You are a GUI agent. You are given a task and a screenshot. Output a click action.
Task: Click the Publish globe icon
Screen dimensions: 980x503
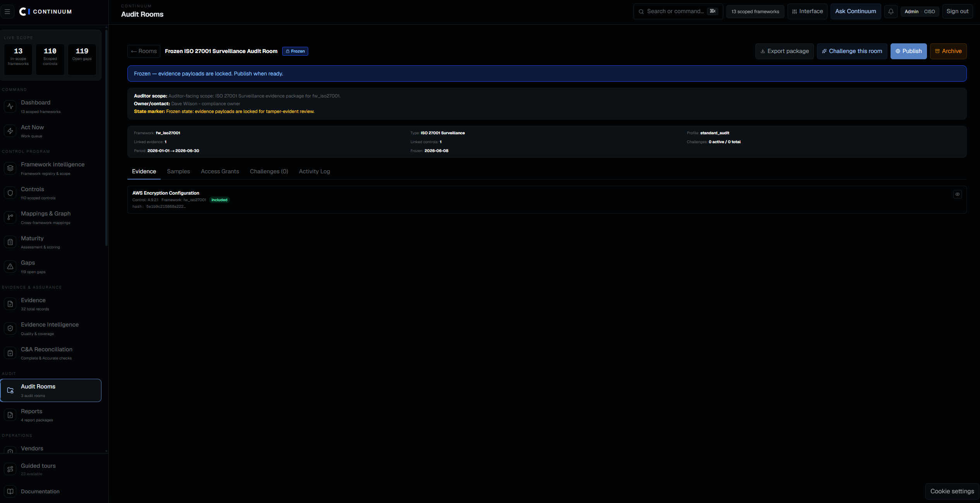(898, 51)
